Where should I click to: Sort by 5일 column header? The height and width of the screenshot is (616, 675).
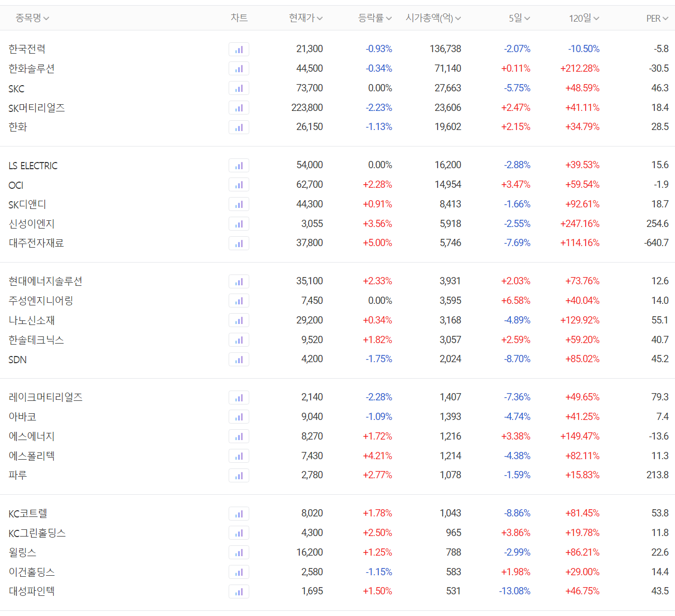520,18
